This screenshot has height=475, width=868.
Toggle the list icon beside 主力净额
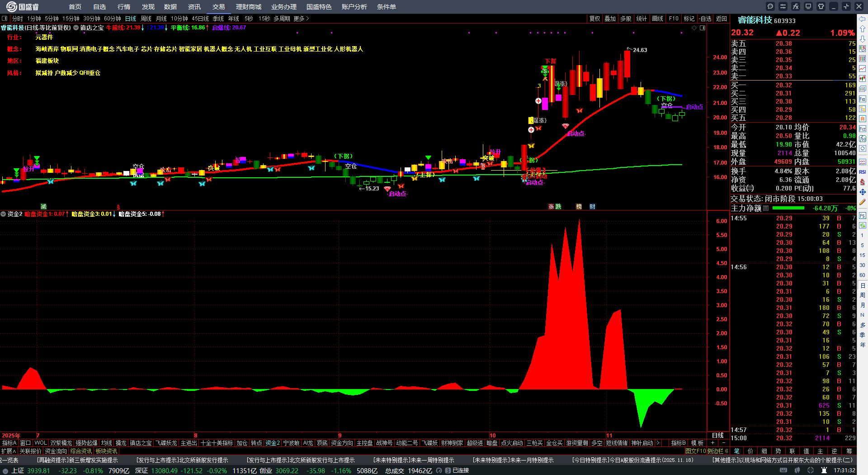click(x=766, y=208)
